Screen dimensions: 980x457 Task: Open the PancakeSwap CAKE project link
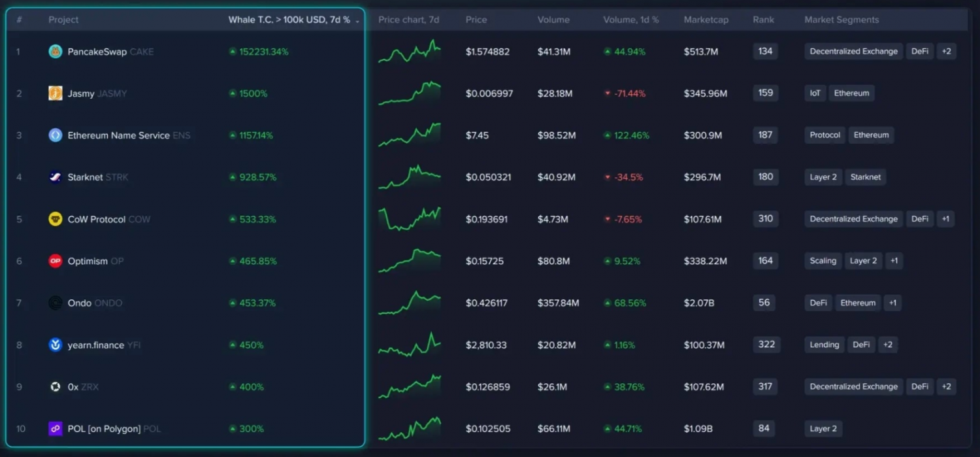click(110, 52)
